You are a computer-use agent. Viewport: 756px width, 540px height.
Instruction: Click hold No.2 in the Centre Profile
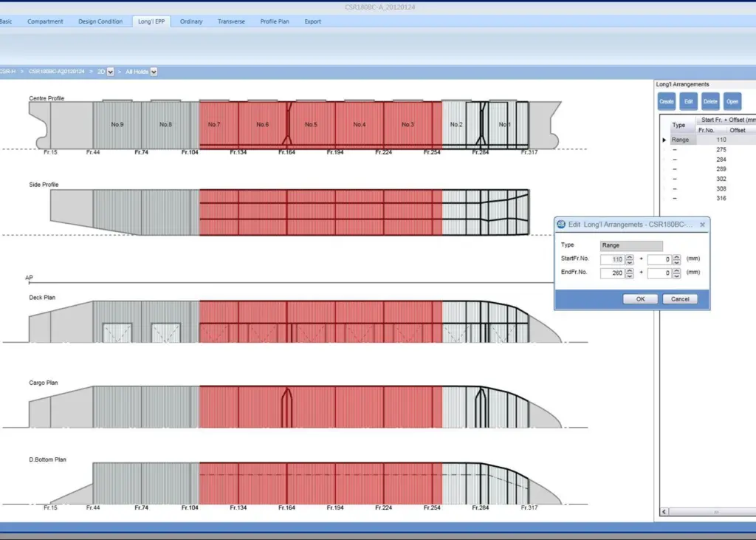coord(456,125)
